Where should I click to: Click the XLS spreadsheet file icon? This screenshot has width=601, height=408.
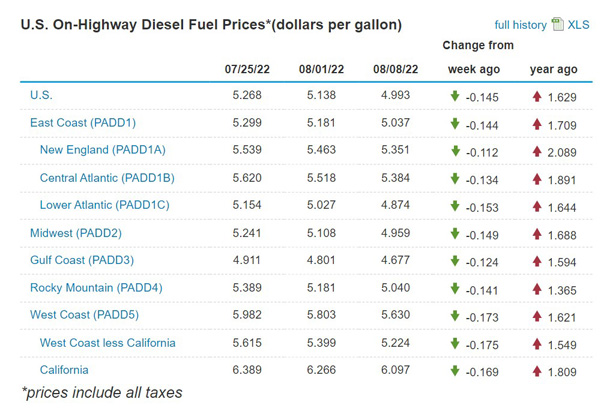[x=557, y=24]
